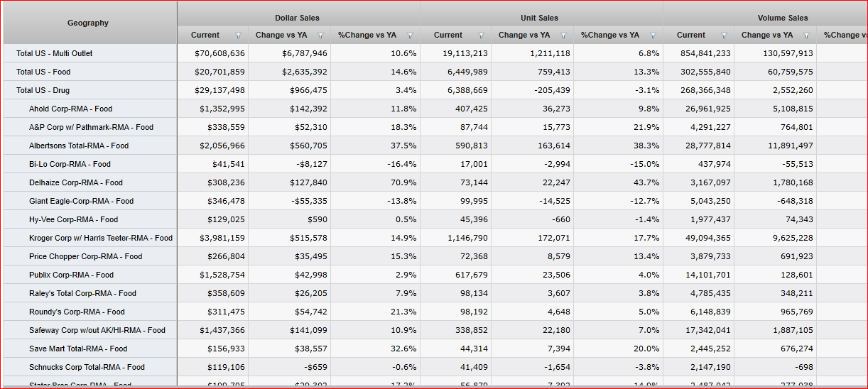Select the Dollar Sales group header
The width and height of the screenshot is (868, 389).
[x=297, y=18]
